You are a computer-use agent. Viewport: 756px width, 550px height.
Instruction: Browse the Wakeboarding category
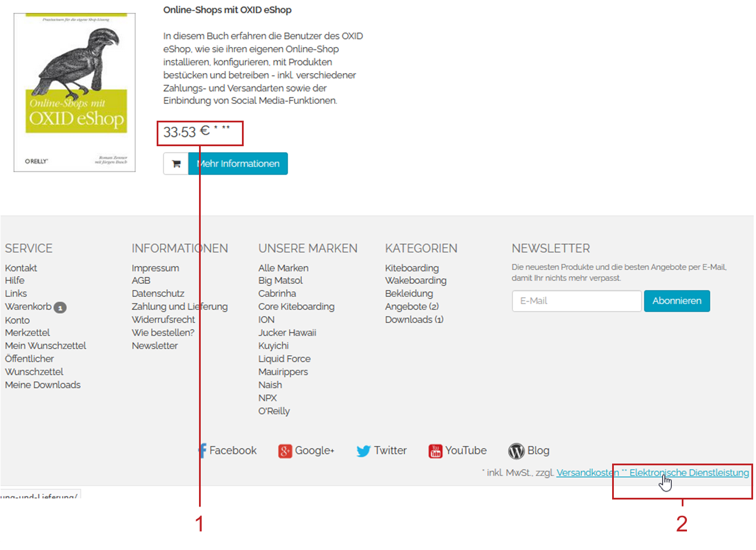pyautogui.click(x=416, y=281)
